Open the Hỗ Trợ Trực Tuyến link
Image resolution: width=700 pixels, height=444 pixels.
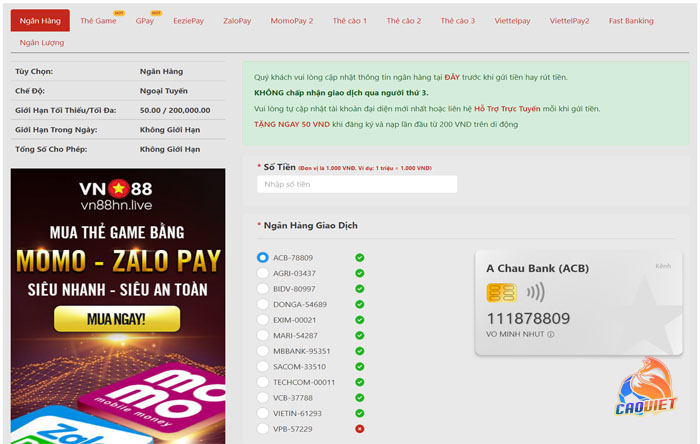(x=507, y=108)
